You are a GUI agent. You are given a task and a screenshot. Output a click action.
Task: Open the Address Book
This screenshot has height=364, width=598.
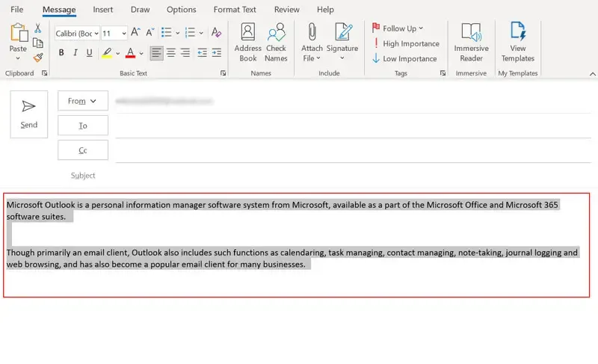[248, 43]
